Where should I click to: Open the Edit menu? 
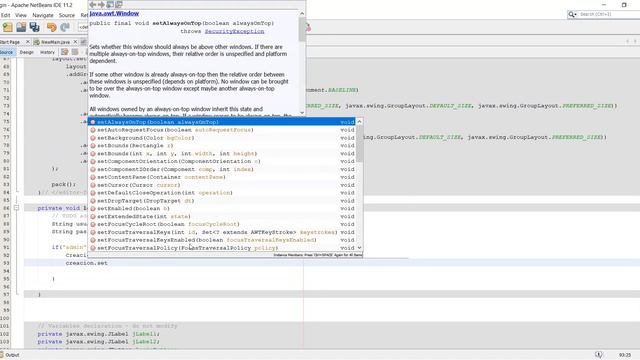point(6,15)
